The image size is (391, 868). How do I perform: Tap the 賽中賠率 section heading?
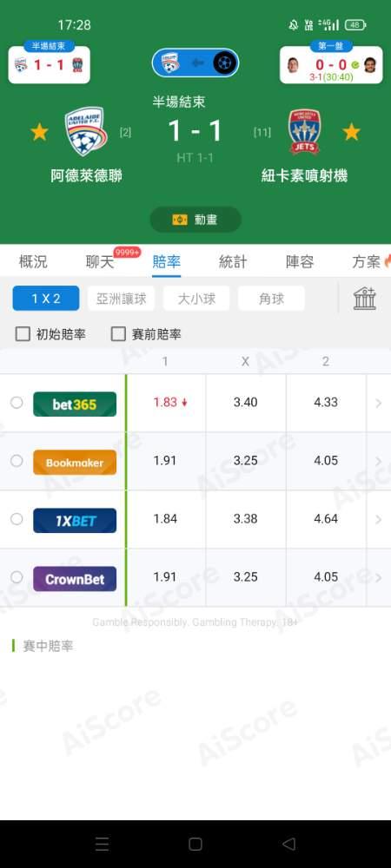coord(48,646)
